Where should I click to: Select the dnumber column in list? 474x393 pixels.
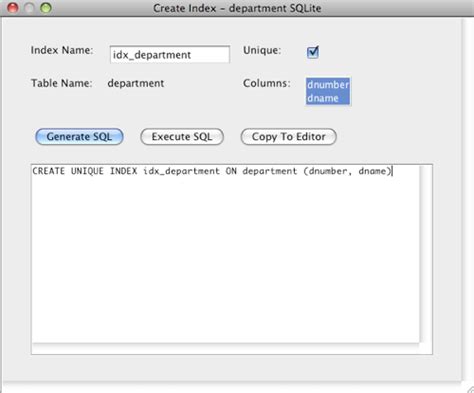click(328, 85)
